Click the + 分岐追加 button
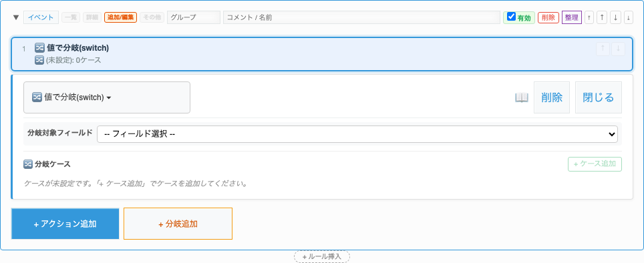644x263 pixels. click(178, 224)
